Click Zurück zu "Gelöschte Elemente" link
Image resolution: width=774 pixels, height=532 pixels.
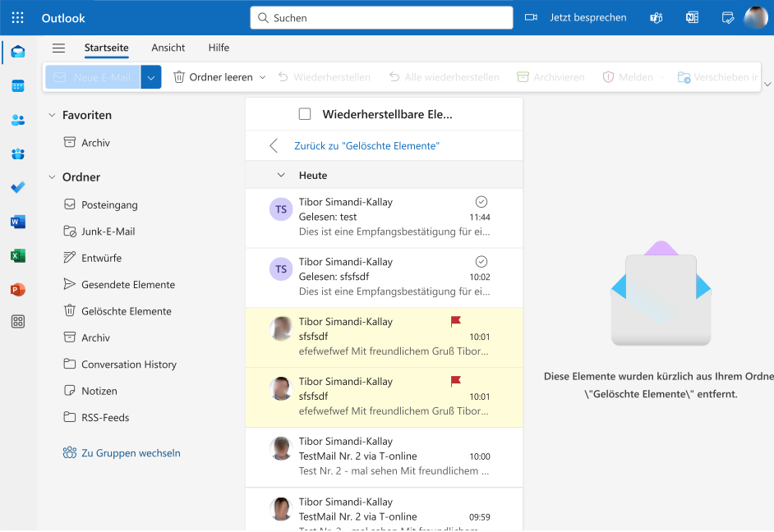coord(366,146)
